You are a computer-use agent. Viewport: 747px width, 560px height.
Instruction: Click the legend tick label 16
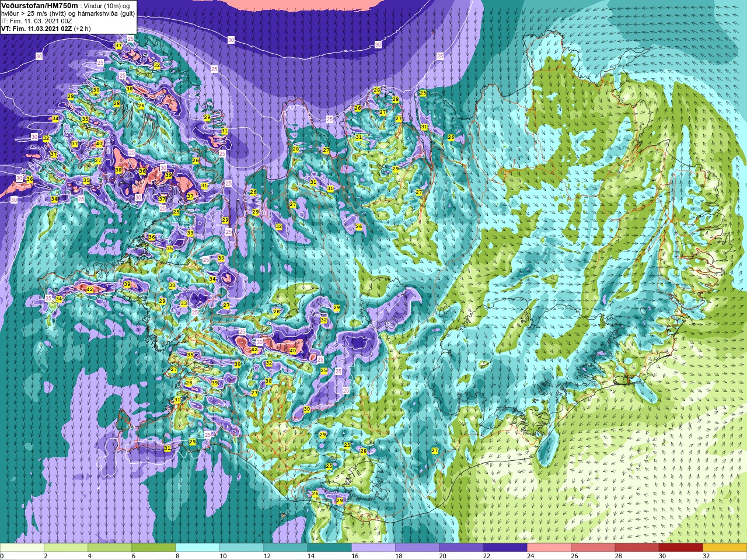(355, 556)
